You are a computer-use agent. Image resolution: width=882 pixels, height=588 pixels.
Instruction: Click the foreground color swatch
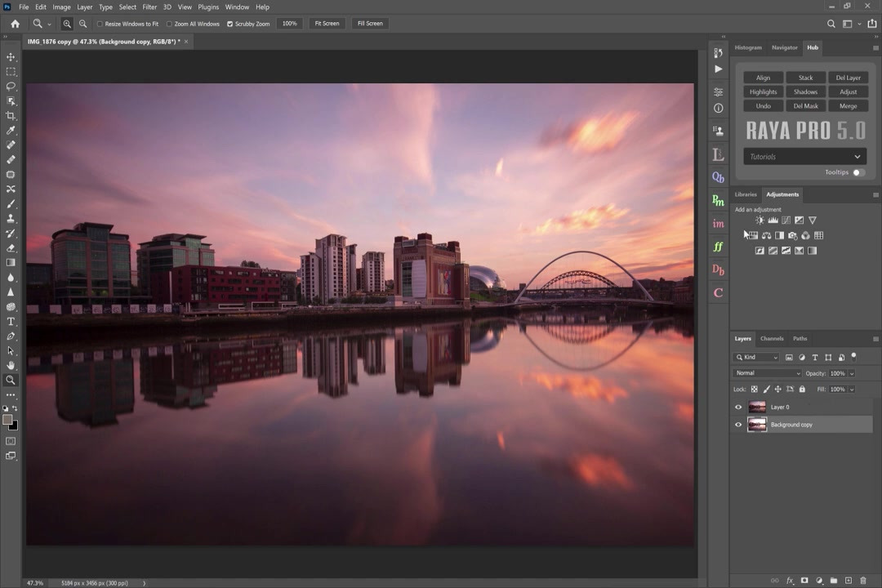click(x=7, y=420)
